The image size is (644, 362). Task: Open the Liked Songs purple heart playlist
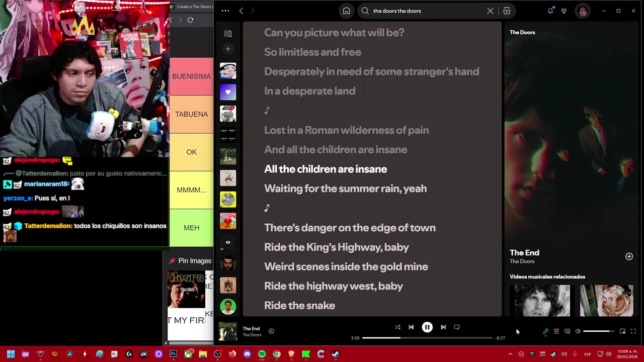point(228,92)
